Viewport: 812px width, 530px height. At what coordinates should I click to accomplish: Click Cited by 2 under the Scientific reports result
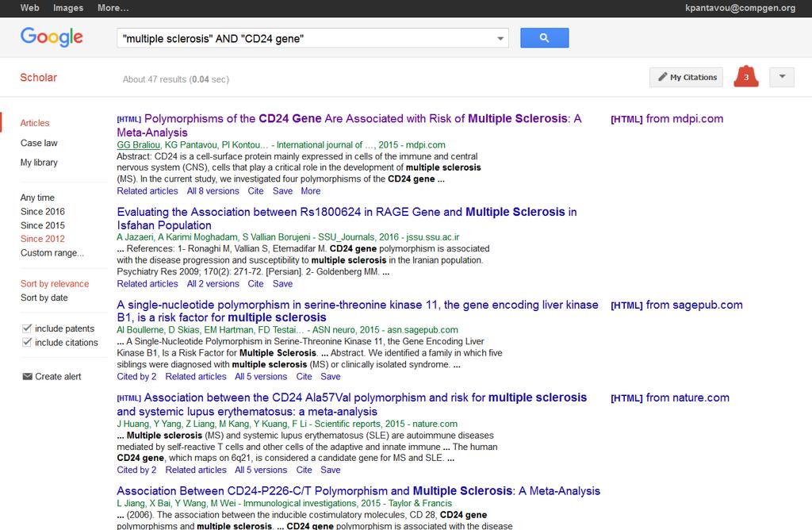coord(136,470)
